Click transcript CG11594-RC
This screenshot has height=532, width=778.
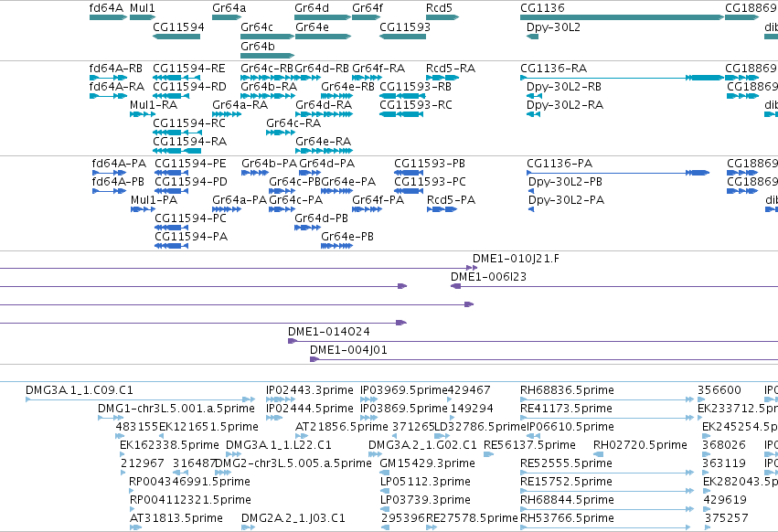[189, 123]
